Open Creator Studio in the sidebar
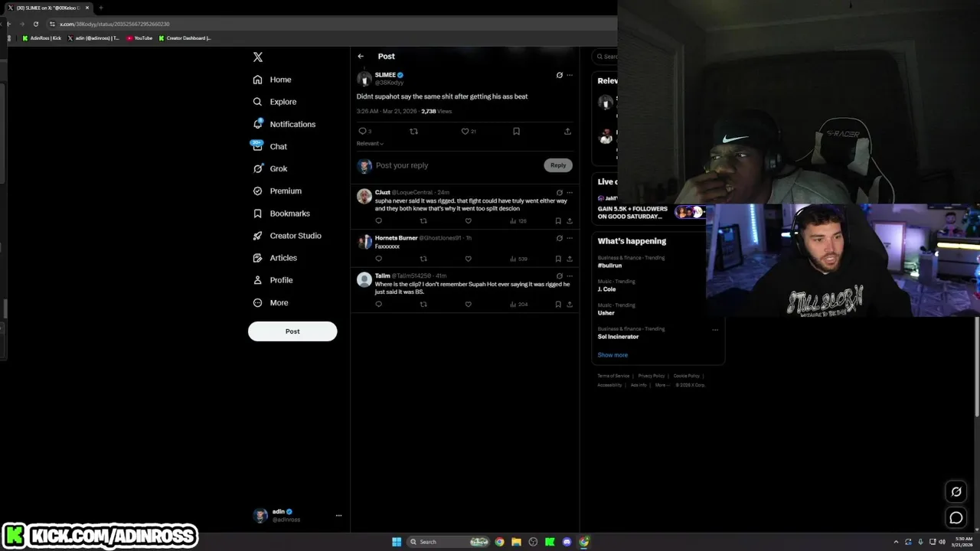This screenshot has width=980, height=551. (287, 236)
